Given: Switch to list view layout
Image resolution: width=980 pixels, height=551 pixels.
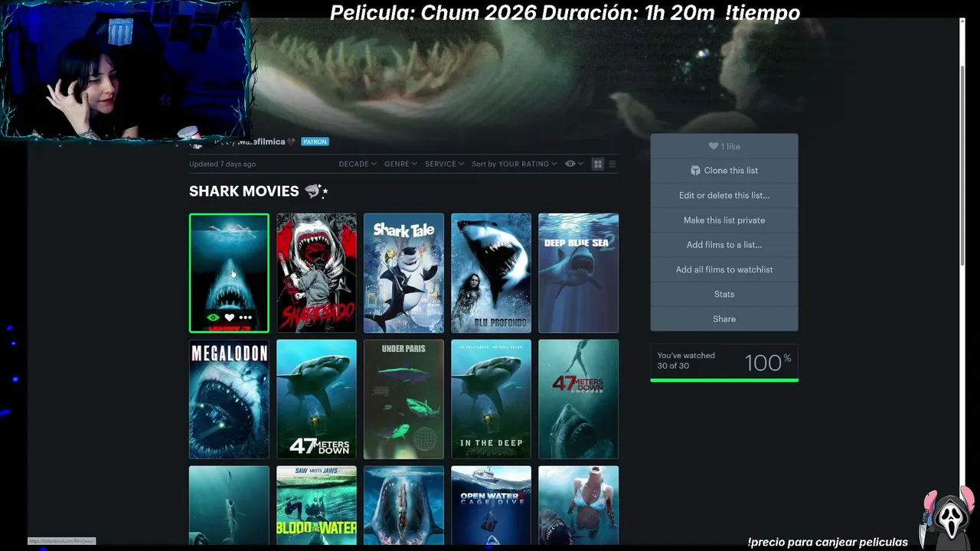Looking at the screenshot, I should (612, 164).
